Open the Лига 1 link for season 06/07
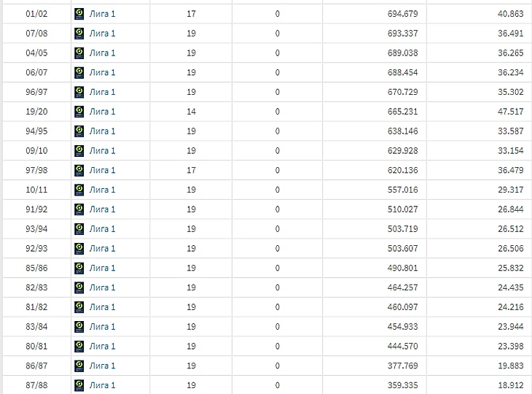This screenshot has height=394, width=532. (102, 72)
